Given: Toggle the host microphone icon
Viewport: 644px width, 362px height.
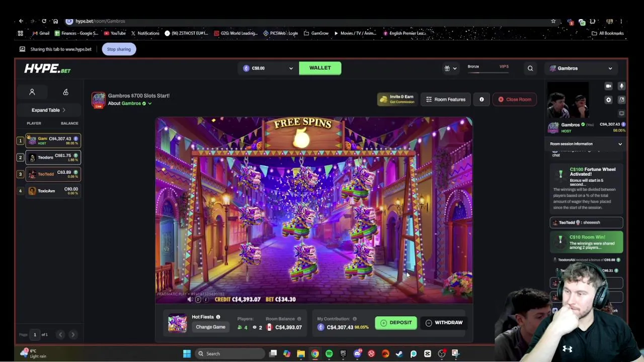Looking at the screenshot, I should pyautogui.click(x=621, y=86).
